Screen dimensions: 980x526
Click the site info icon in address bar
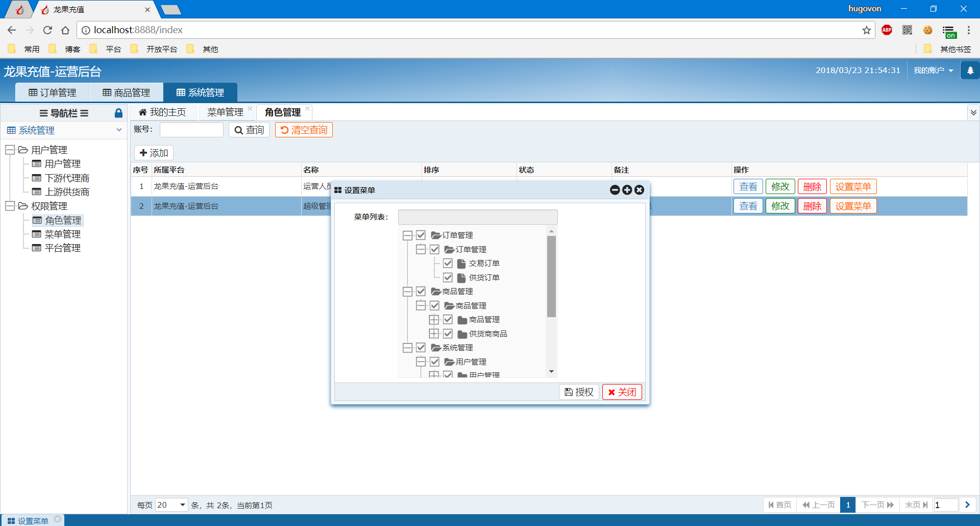click(86, 30)
